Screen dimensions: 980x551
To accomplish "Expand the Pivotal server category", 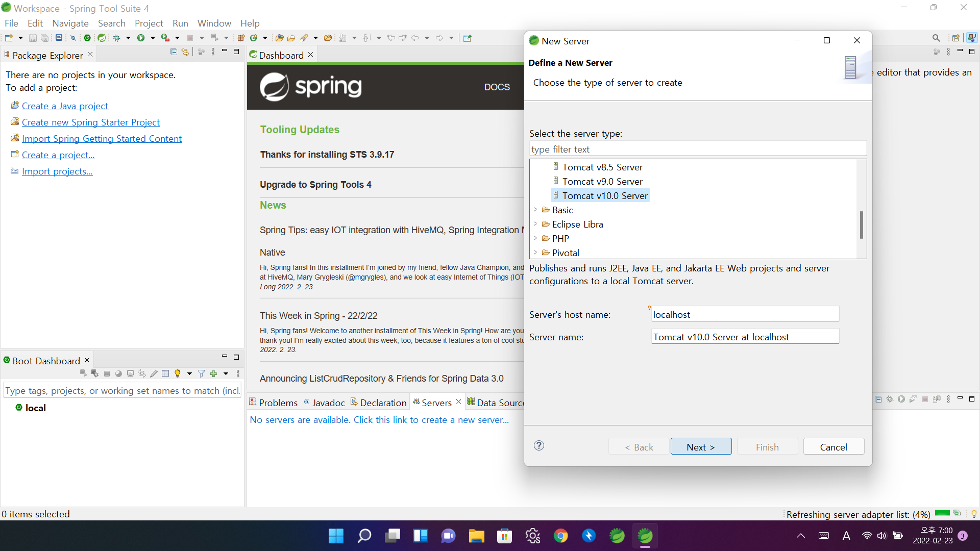I will pos(535,253).
